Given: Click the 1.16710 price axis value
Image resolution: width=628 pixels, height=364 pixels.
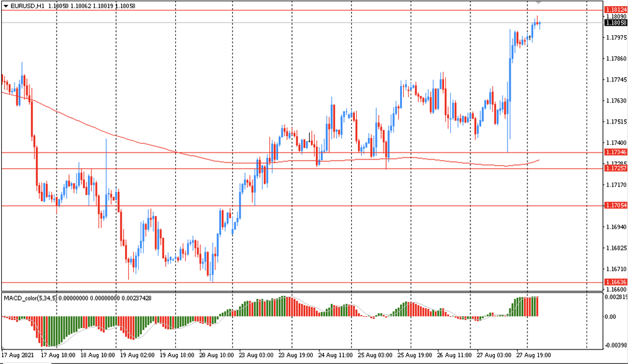Looking at the screenshot, I should pos(617,269).
